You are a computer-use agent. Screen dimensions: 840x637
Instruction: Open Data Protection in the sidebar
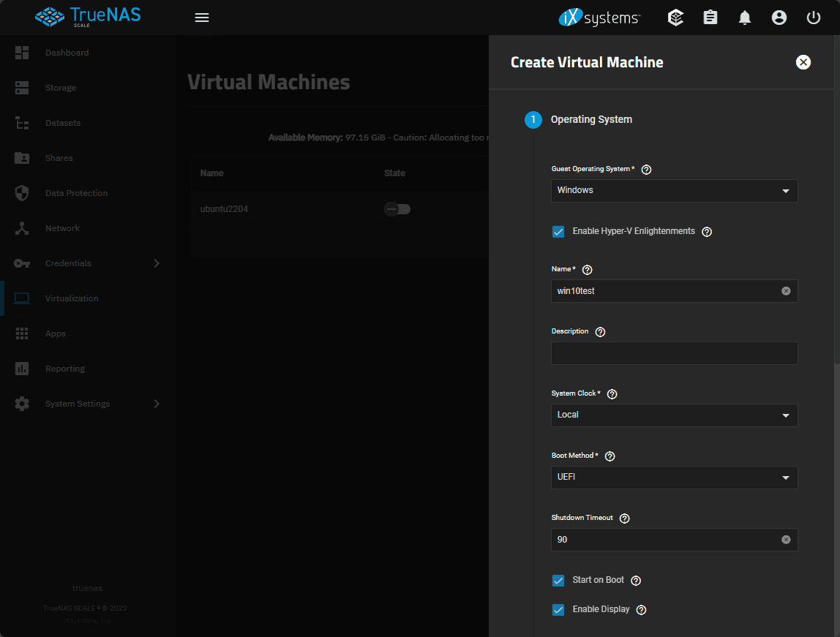[x=76, y=193]
